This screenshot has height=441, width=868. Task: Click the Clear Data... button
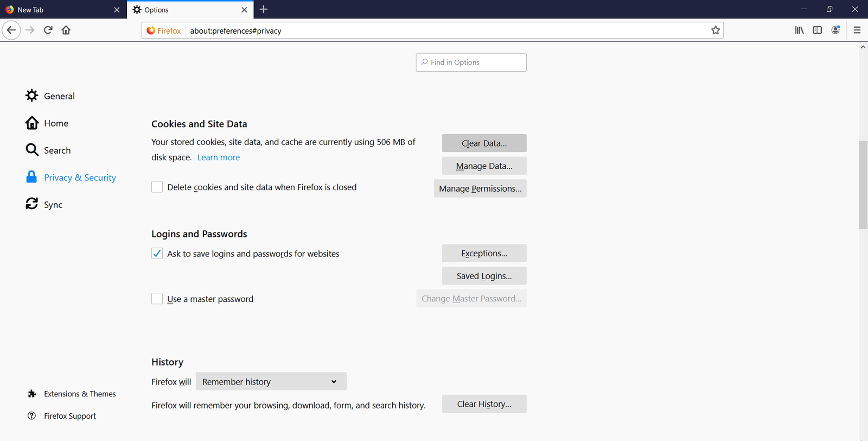(484, 143)
